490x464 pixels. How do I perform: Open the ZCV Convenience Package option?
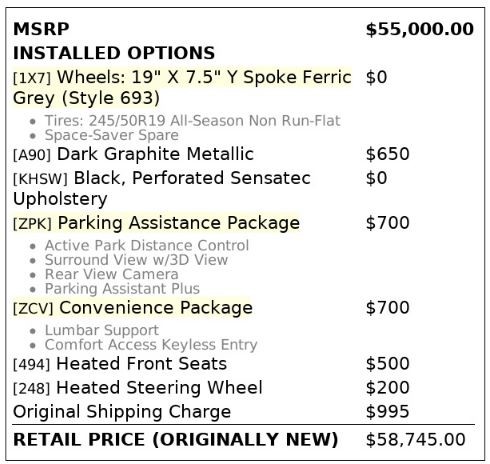click(133, 308)
